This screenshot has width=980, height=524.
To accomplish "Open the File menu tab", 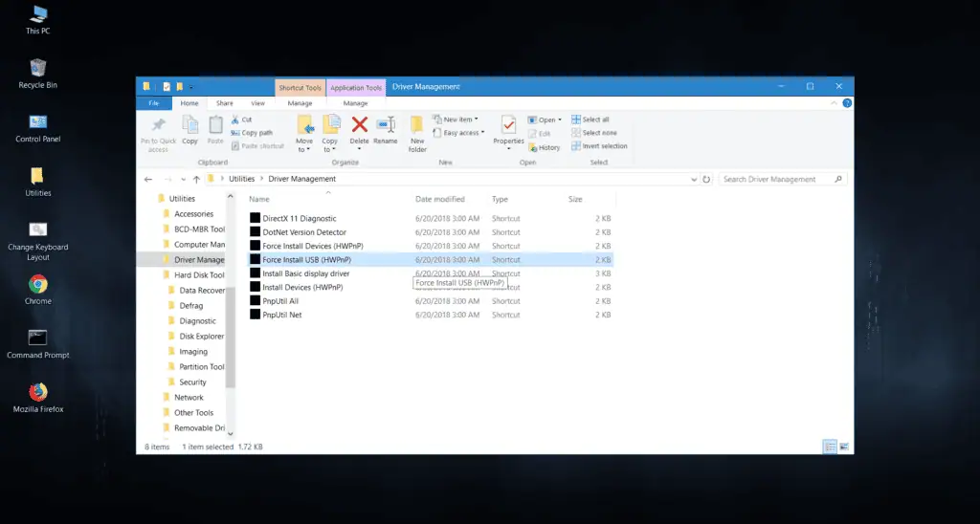I will pos(154,103).
